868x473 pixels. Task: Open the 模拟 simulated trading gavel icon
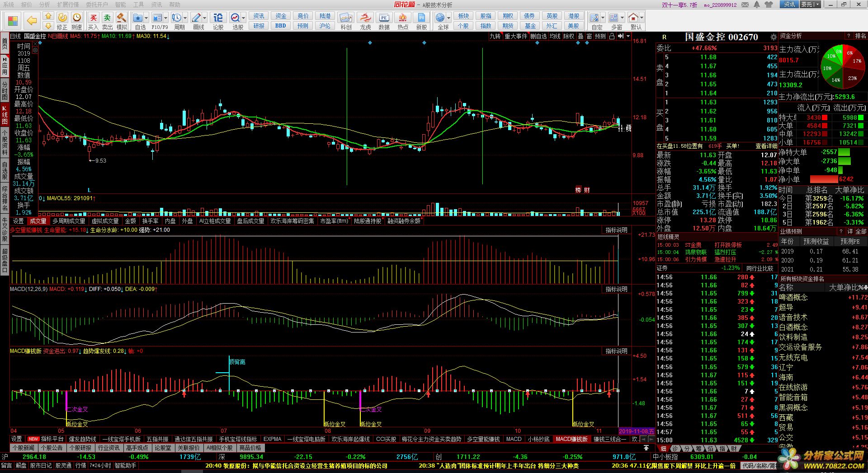pyautogui.click(x=122, y=20)
